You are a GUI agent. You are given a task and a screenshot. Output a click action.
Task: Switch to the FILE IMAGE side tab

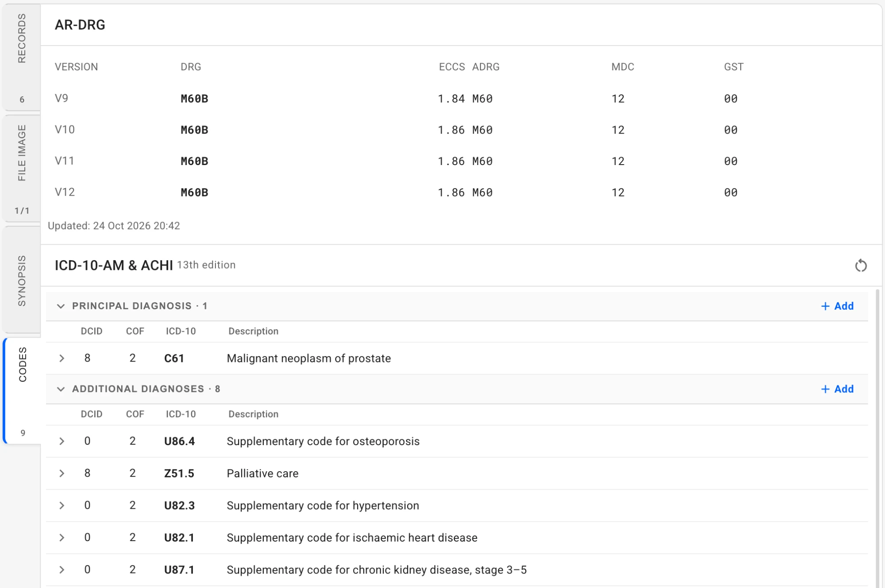click(x=21, y=169)
